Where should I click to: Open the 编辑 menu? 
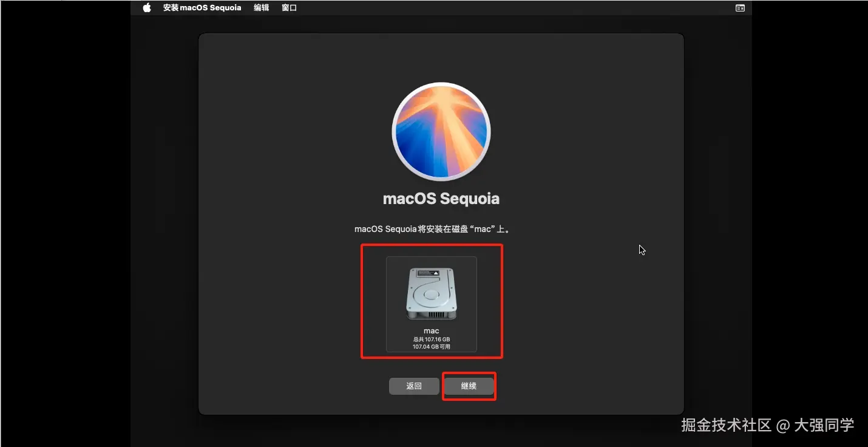point(262,8)
